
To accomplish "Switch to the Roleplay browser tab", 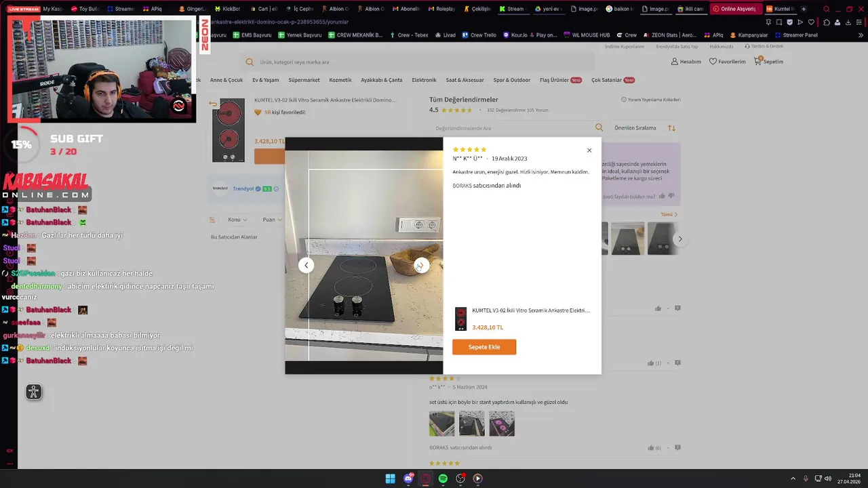I will click(x=441, y=9).
